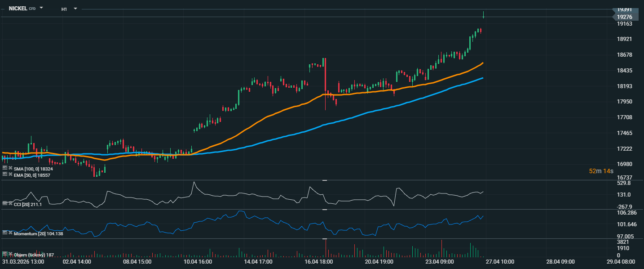The width and height of the screenshot is (644, 269).
Task: Click the resize handle above the Momentum panel
Action: [325, 209]
